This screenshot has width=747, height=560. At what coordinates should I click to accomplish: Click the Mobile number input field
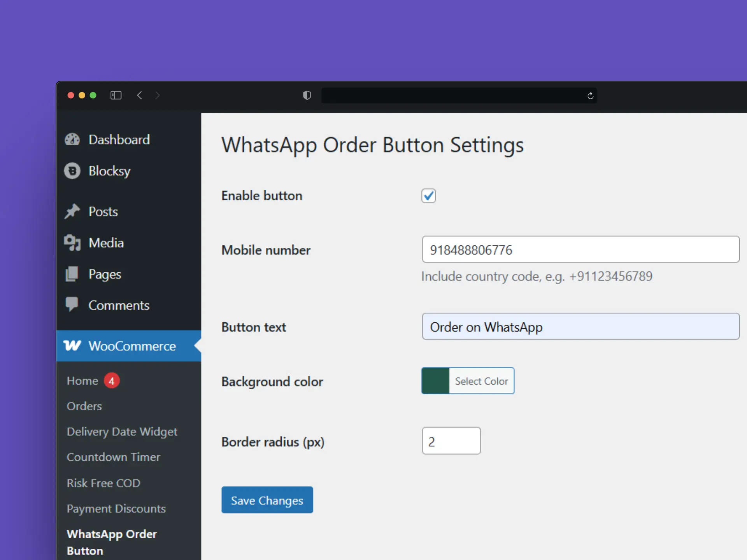pyautogui.click(x=580, y=249)
